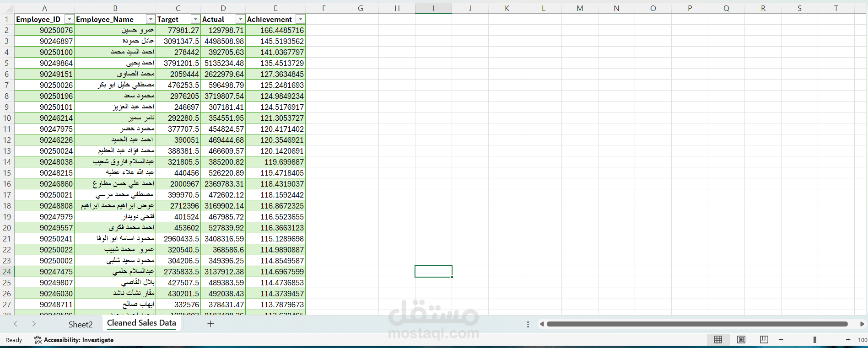868x348 pixels.
Task: Select Employee ID 90248808
Action: [44, 206]
